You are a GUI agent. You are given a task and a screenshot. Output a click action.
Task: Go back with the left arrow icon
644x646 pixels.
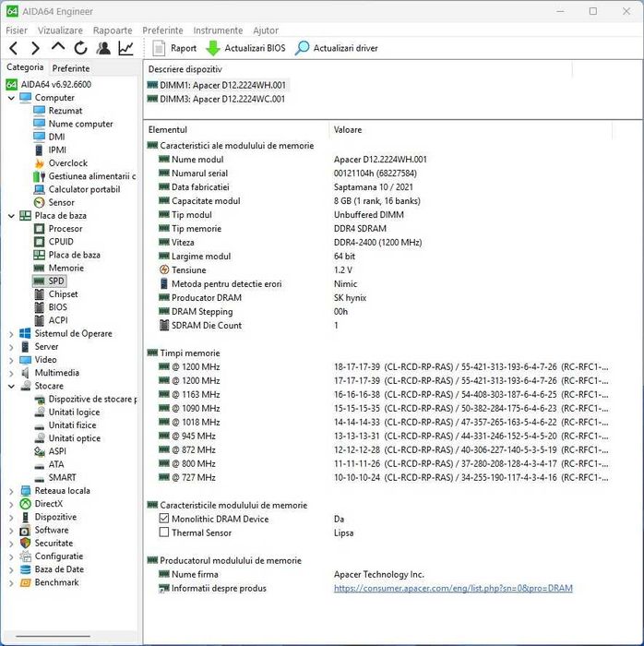14,48
